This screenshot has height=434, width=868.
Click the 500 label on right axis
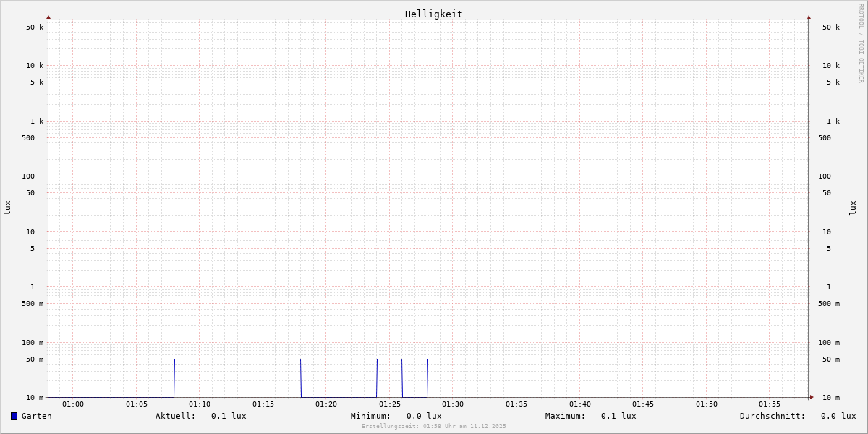825,138
